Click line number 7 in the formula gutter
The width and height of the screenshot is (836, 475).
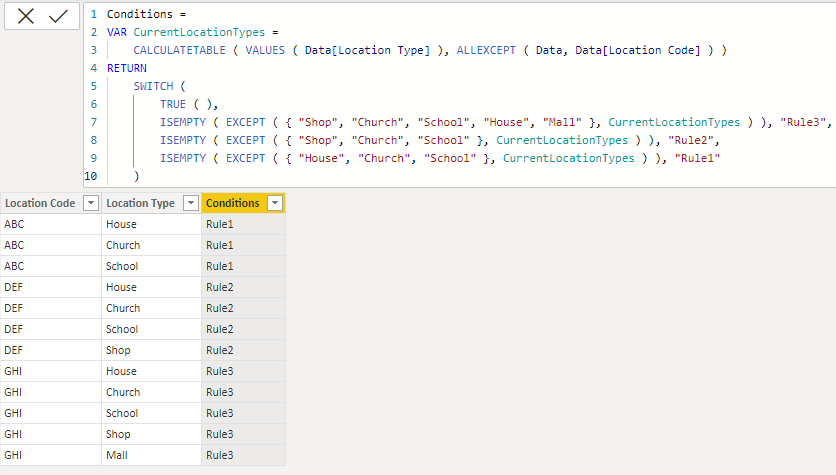click(94, 123)
